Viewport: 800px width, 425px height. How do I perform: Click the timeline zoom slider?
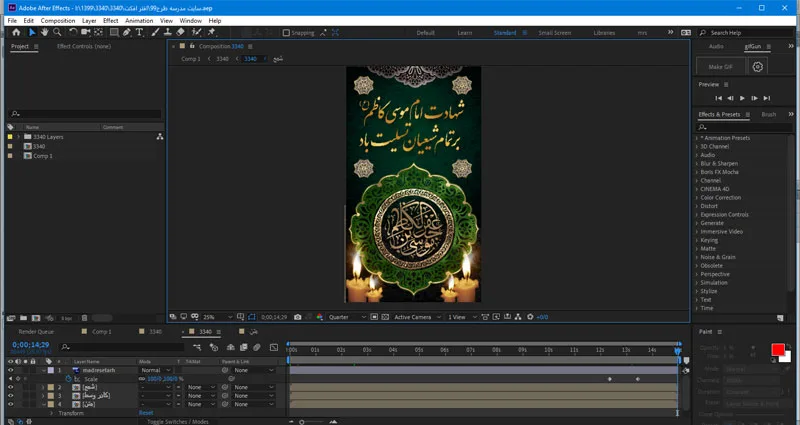pos(302,422)
